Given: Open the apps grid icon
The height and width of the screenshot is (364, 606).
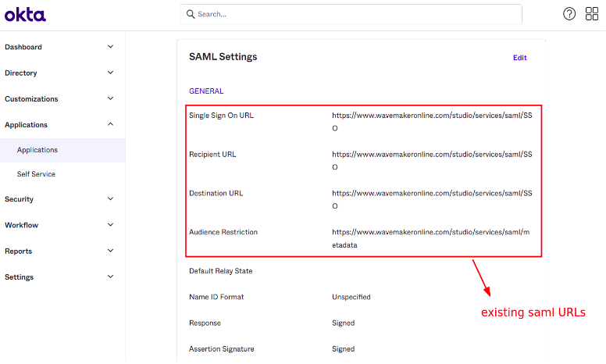Looking at the screenshot, I should 592,14.
